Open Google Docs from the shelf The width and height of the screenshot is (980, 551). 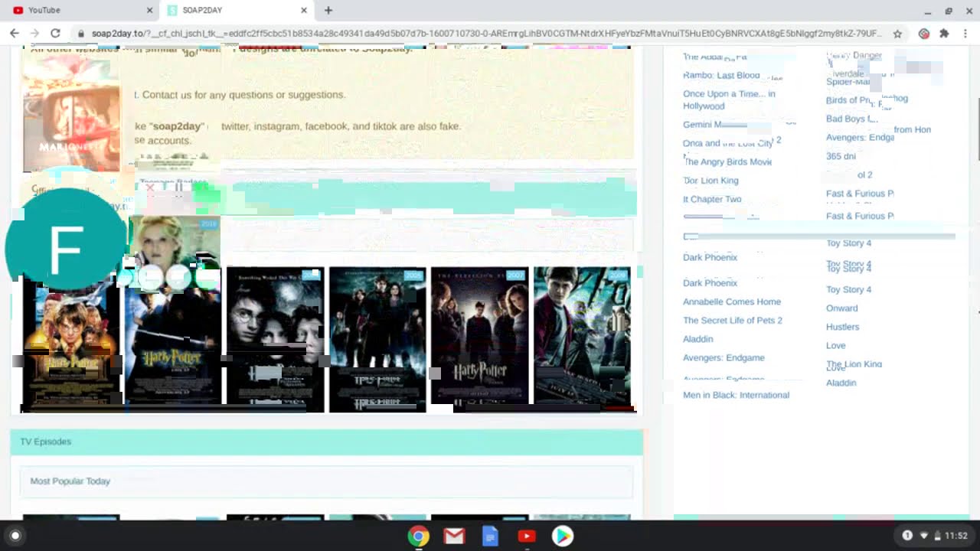pos(490,536)
